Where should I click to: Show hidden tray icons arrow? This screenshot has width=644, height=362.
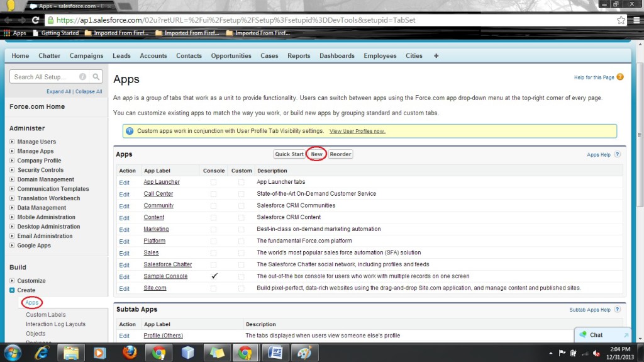point(550,353)
